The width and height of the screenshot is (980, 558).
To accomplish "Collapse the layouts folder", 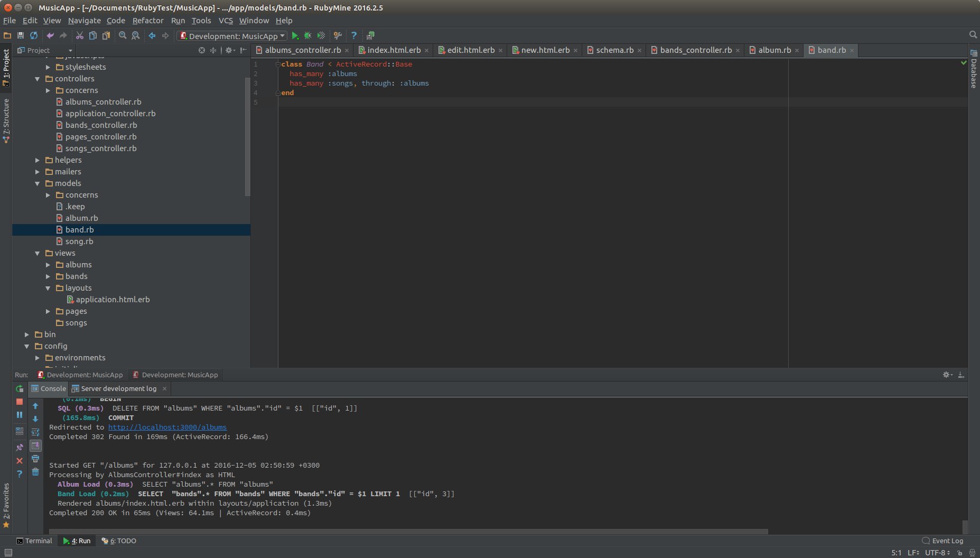I will tap(48, 288).
